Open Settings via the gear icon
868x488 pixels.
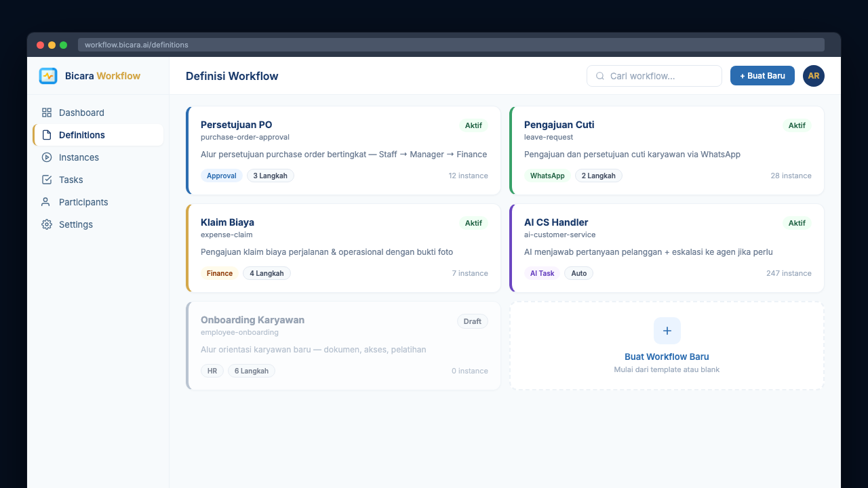[x=47, y=224]
